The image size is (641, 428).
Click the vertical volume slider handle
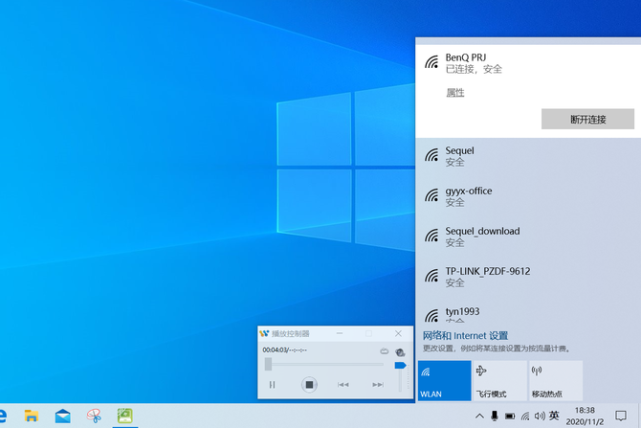(400, 365)
